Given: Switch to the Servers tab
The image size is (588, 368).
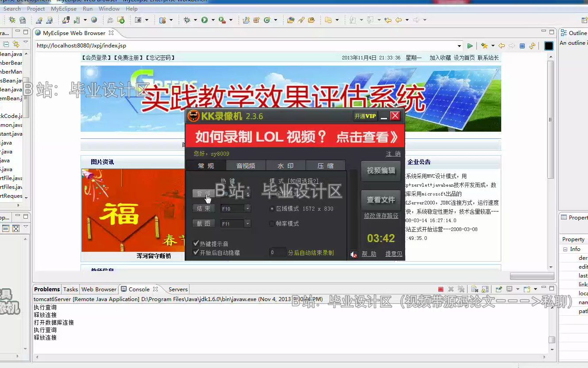Looking at the screenshot, I should point(178,289).
